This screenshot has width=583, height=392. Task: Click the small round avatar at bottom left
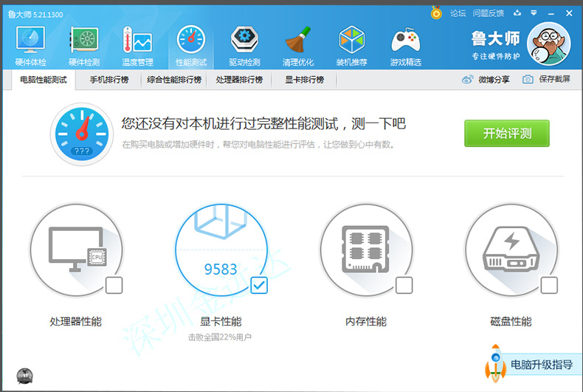pos(24,376)
